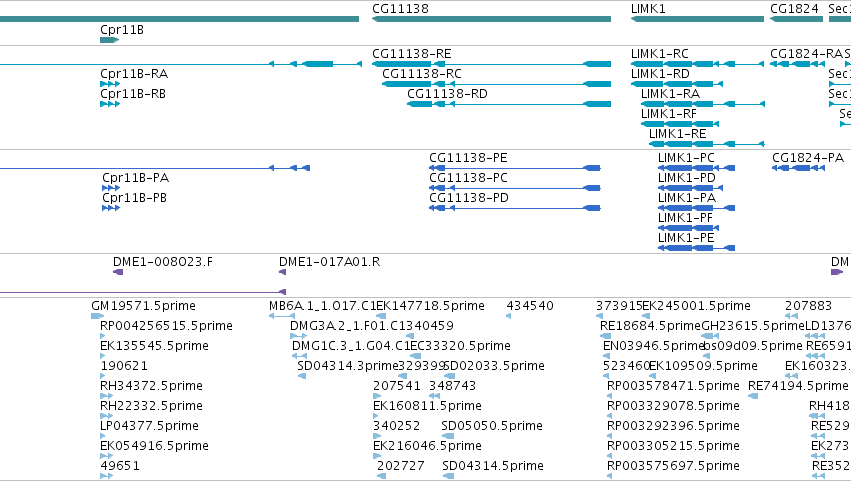This screenshot has height=481, width=851.
Task: Click transcript LIMK1-RE label
Action: (x=678, y=134)
